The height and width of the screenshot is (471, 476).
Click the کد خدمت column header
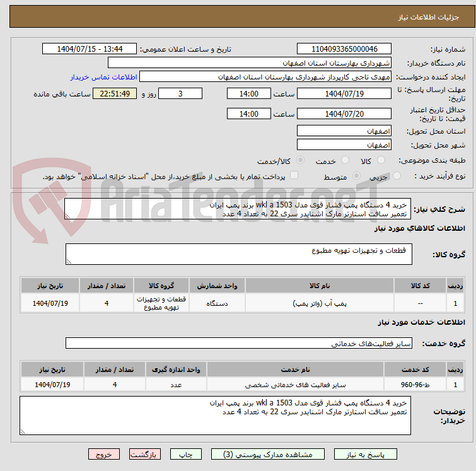point(415,369)
